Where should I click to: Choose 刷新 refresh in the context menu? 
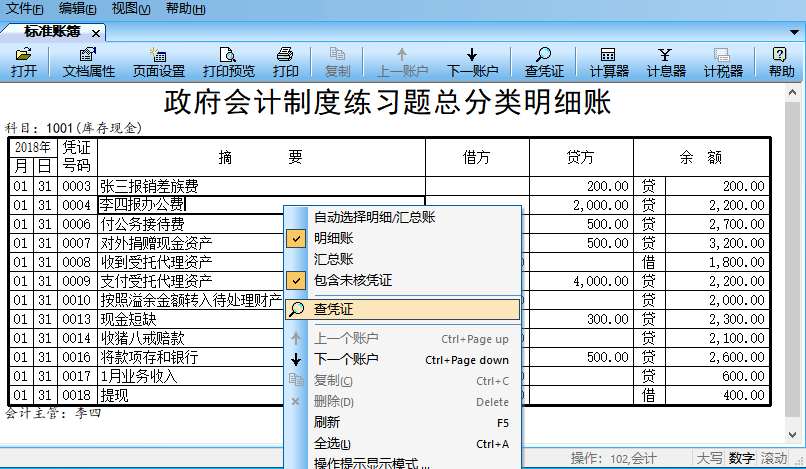coord(403,422)
